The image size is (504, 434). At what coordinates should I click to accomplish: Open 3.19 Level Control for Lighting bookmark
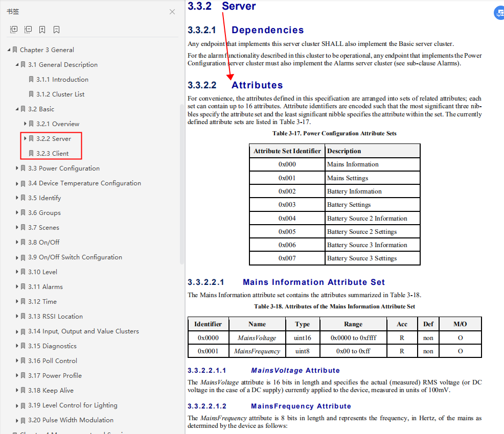pyautogui.click(x=73, y=405)
